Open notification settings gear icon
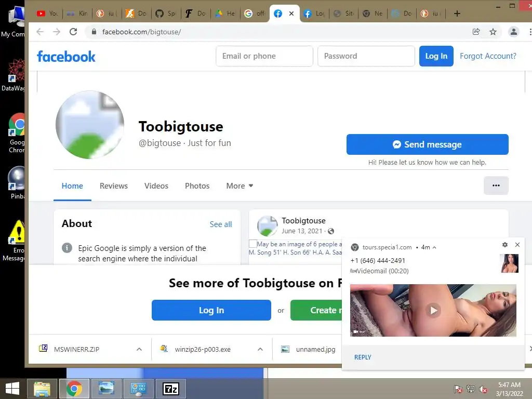 click(505, 245)
